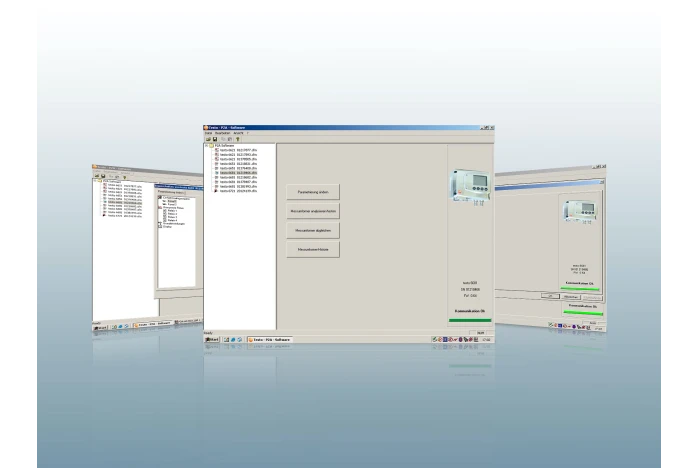
Task: Click the lower green communication bar in right window
Action: (x=583, y=312)
